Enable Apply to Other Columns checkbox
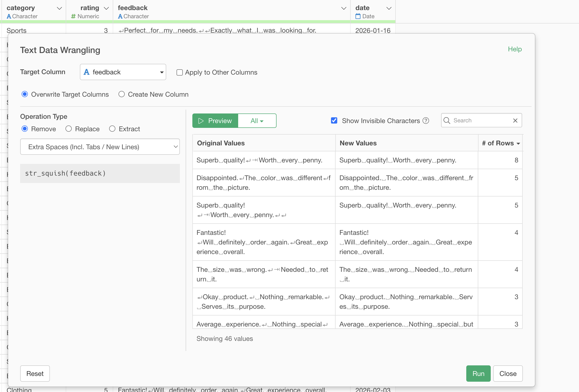The width and height of the screenshot is (579, 392). pyautogui.click(x=179, y=72)
